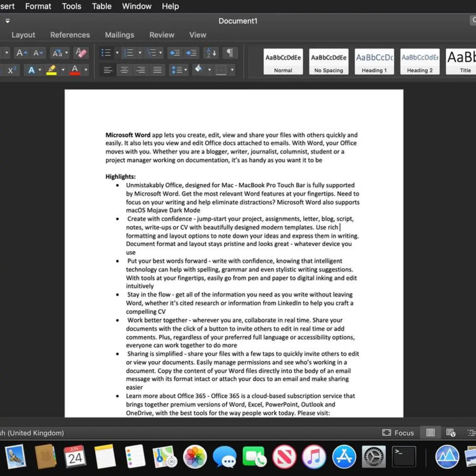This screenshot has width=476, height=476.
Task: Open bullet library dropdown arrow
Action: (117, 53)
